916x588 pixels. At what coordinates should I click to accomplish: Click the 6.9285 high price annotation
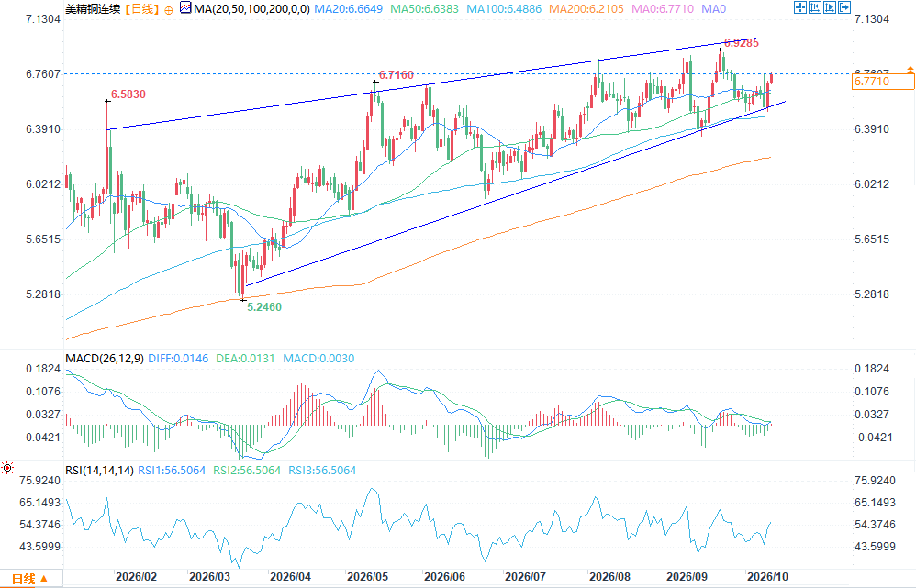click(742, 42)
